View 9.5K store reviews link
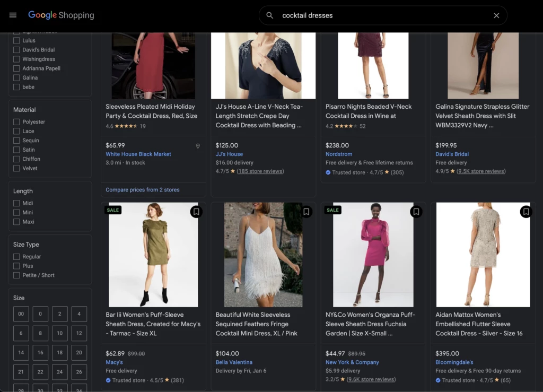This screenshot has width=543, height=392. click(x=480, y=171)
